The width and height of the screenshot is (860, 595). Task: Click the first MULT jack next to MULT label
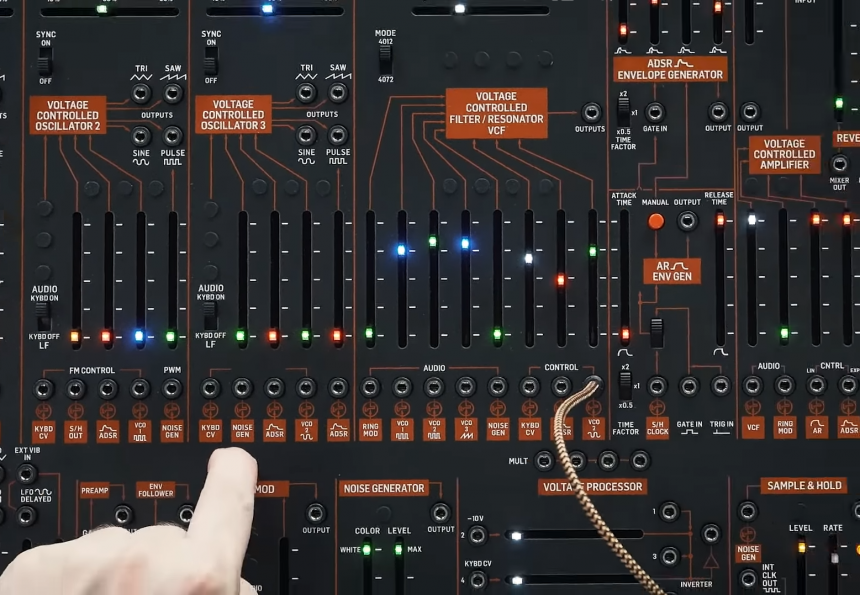click(544, 461)
